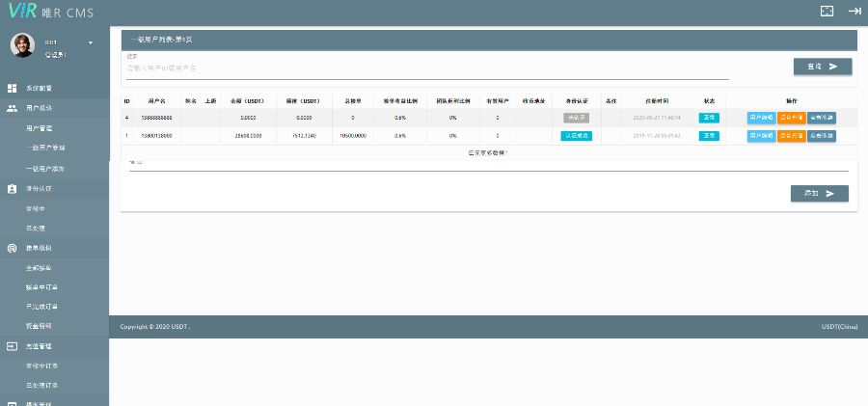Click the user search input field
The image size is (868, 406).
[x=426, y=69]
